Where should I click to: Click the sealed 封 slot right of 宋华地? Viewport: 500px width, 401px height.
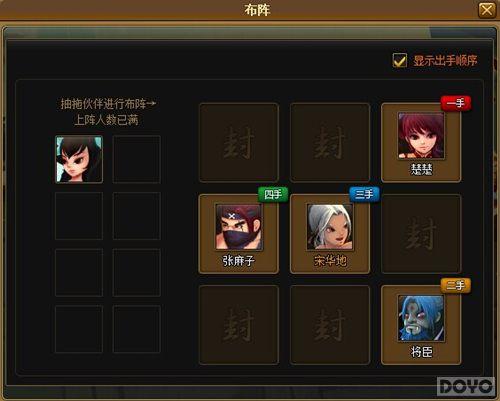[421, 234]
